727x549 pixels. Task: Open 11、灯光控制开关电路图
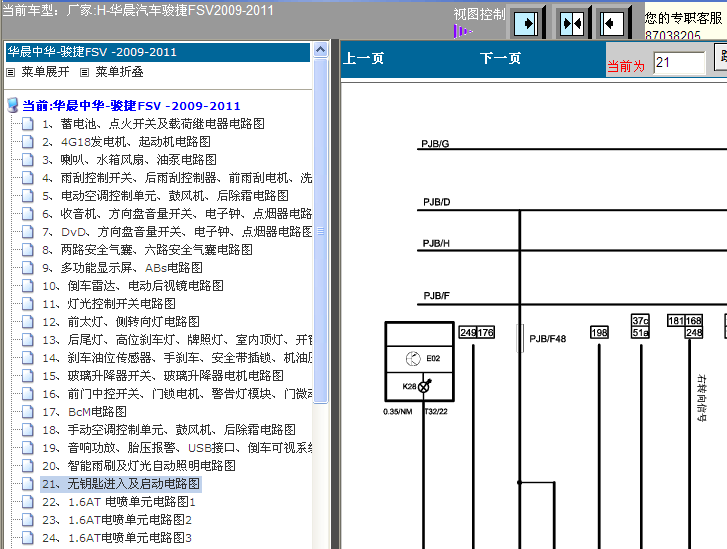click(109, 304)
